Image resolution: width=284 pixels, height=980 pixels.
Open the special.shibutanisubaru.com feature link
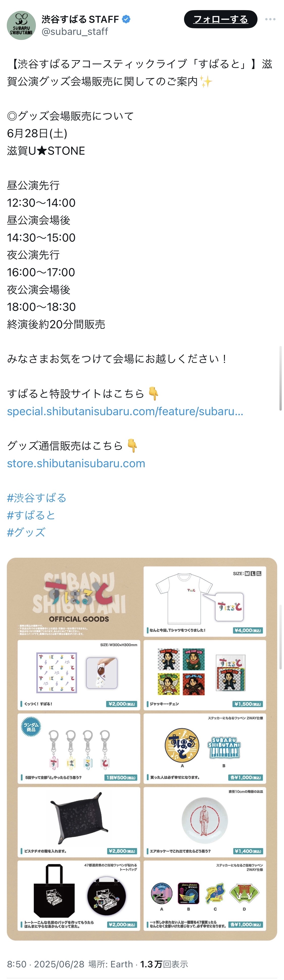(x=125, y=411)
